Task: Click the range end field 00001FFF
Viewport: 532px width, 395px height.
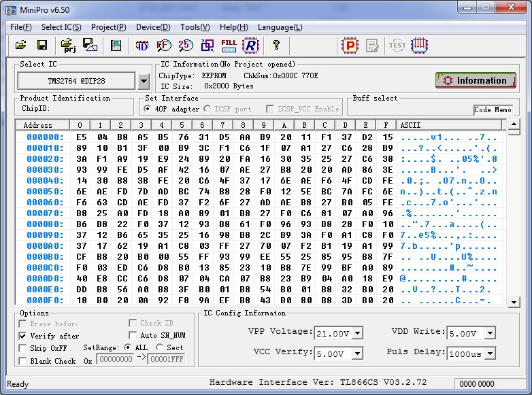Action: pyautogui.click(x=167, y=359)
